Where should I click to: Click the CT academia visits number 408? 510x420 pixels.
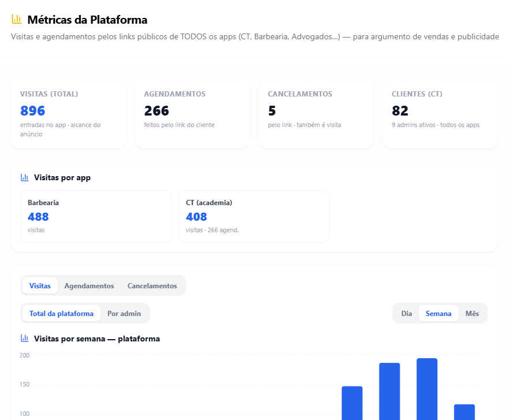196,217
